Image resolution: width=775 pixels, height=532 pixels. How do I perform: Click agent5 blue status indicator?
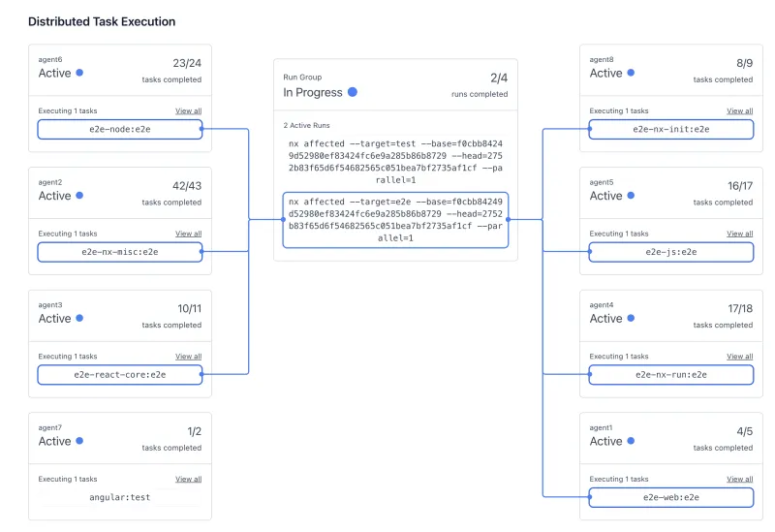click(631, 196)
